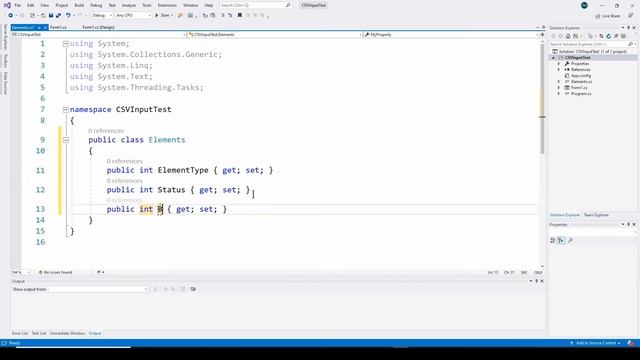
Task: Switch to the Error List tab
Action: [x=20, y=333]
